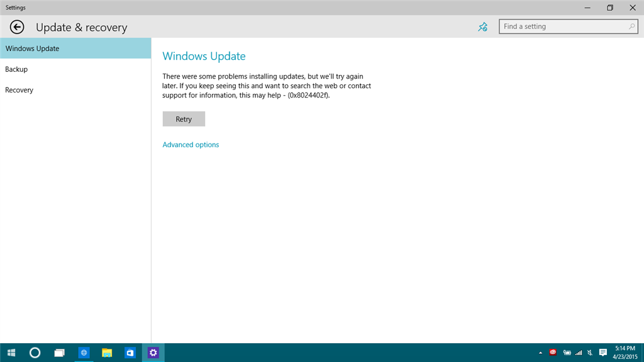This screenshot has width=644, height=362.
Task: Launch the web browser globe icon
Action: point(84,353)
